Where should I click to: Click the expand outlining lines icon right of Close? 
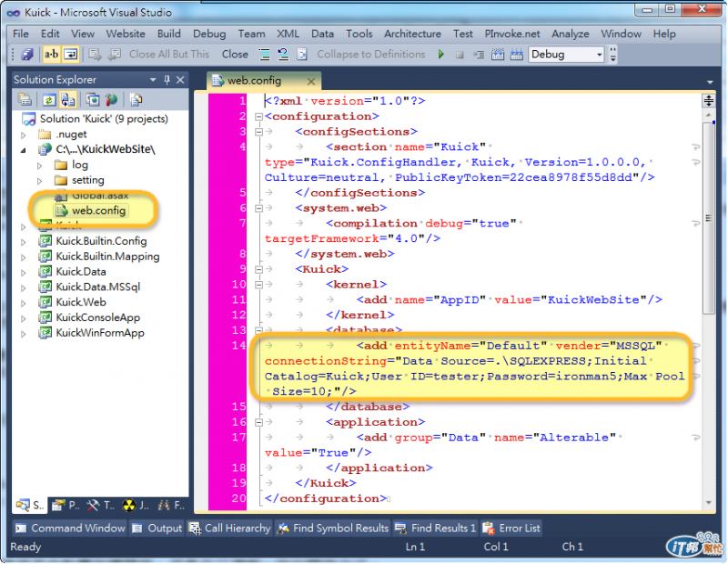point(264,55)
